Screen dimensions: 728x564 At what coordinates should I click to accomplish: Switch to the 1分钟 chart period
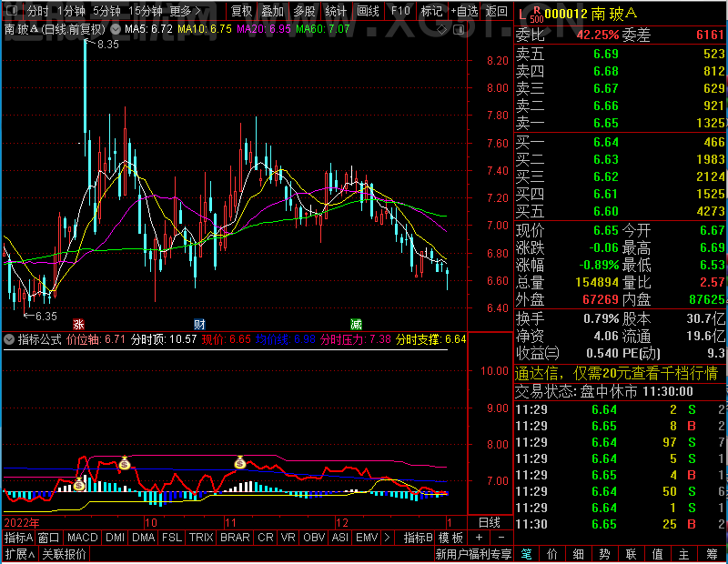pos(72,11)
